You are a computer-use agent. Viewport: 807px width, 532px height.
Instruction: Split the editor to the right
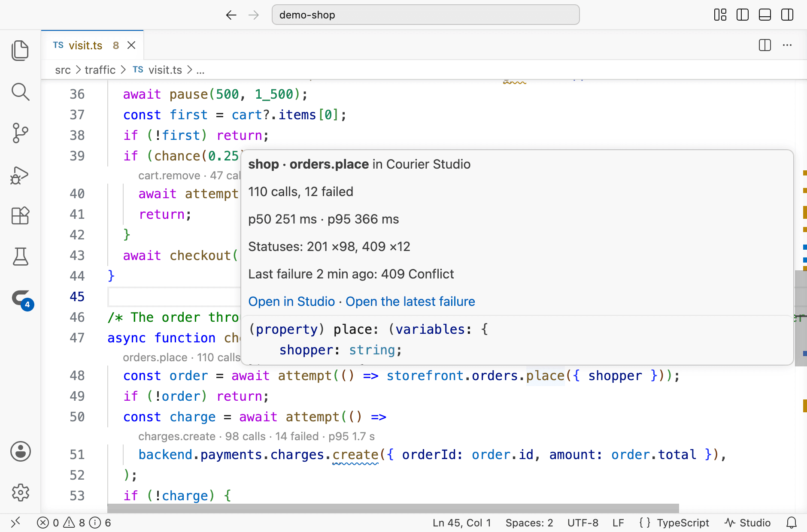[x=765, y=45]
